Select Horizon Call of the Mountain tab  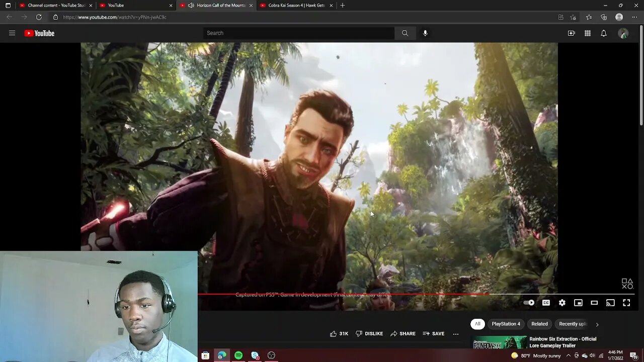[x=216, y=5]
